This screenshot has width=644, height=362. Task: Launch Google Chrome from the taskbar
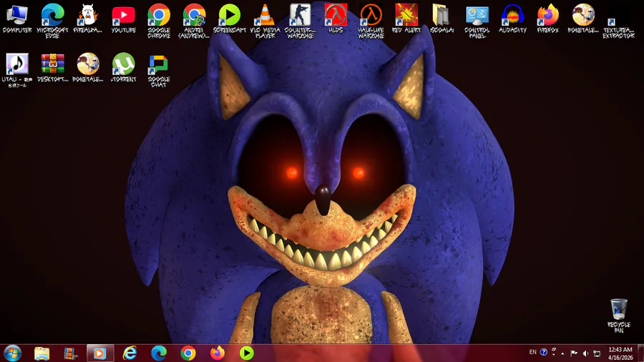pos(188,353)
